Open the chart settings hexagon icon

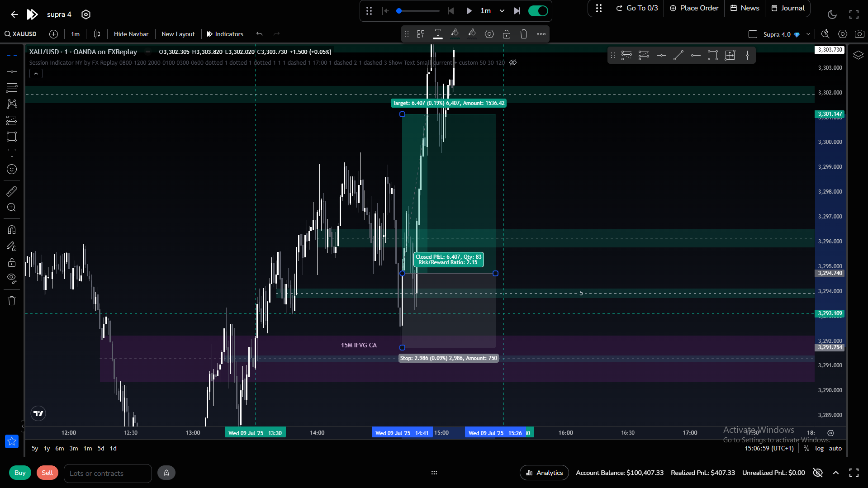click(842, 34)
